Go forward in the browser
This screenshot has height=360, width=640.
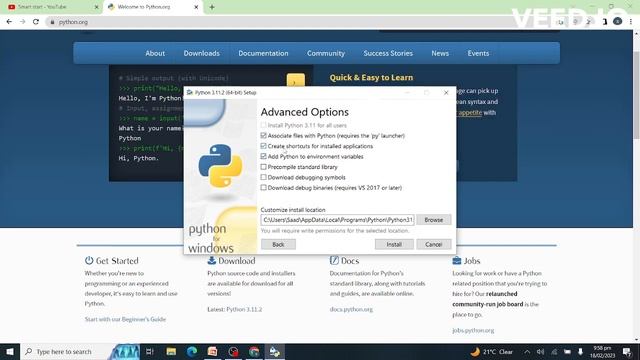22,22
